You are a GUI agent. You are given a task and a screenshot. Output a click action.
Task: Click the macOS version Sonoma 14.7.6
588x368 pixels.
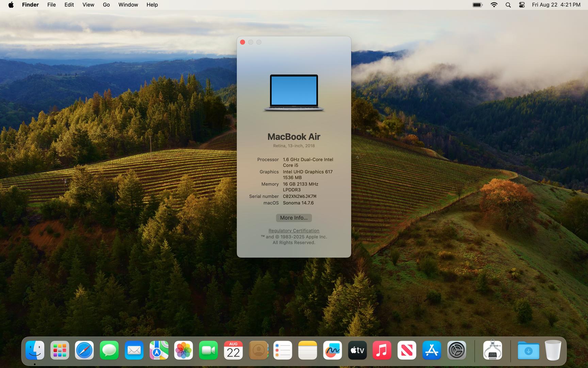(298, 203)
